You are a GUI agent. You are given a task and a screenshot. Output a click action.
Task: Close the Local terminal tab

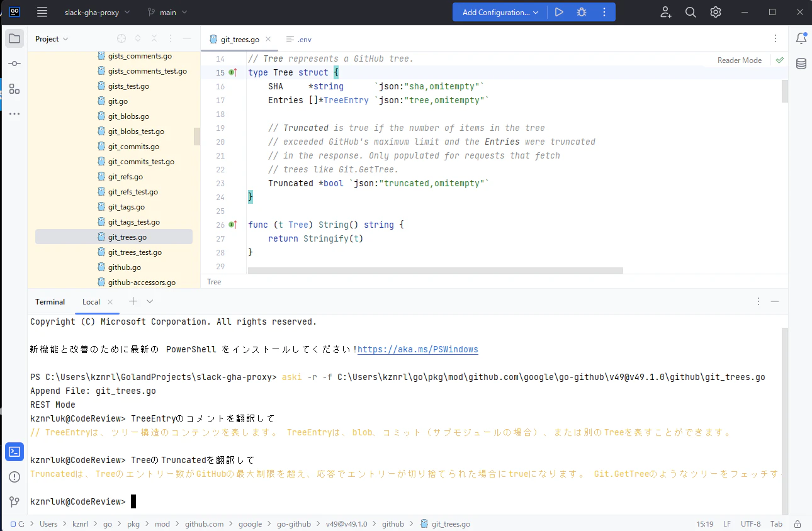coord(110,302)
